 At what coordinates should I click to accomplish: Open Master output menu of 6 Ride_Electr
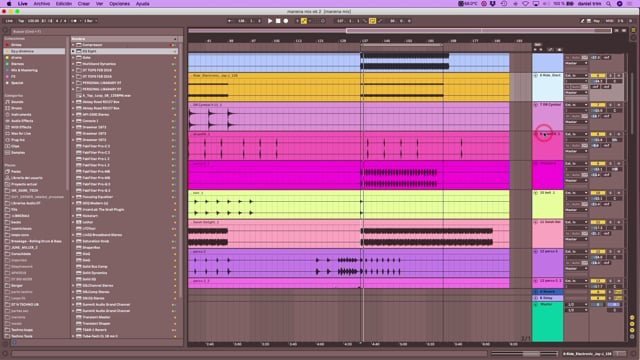576,93
